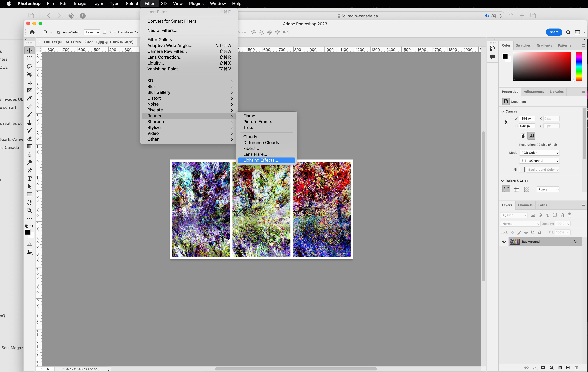The image size is (588, 372).
Task: Open the RGB Color mode dropdown
Action: (x=539, y=153)
